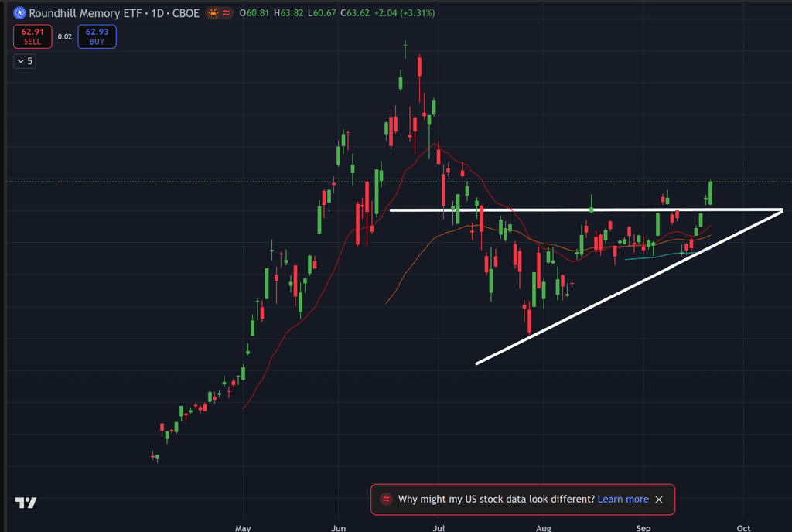Click the TradingView logo in the corner

coord(26,503)
